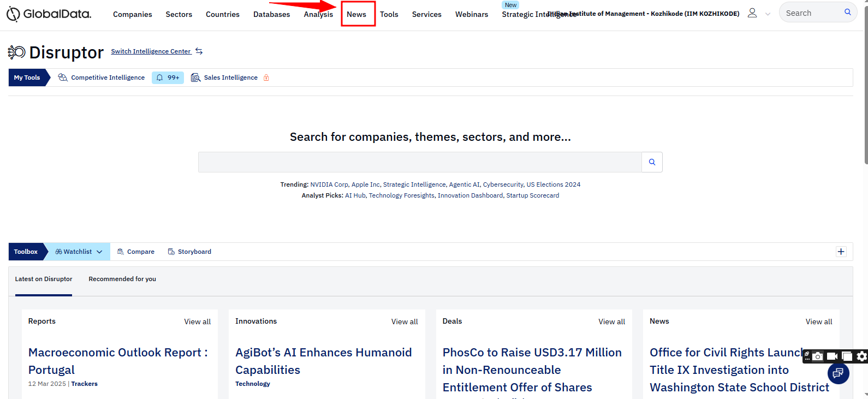Viewport: 868px width, 399px height.
Task: Click the Switch Intelligence Center link
Action: pos(151,51)
